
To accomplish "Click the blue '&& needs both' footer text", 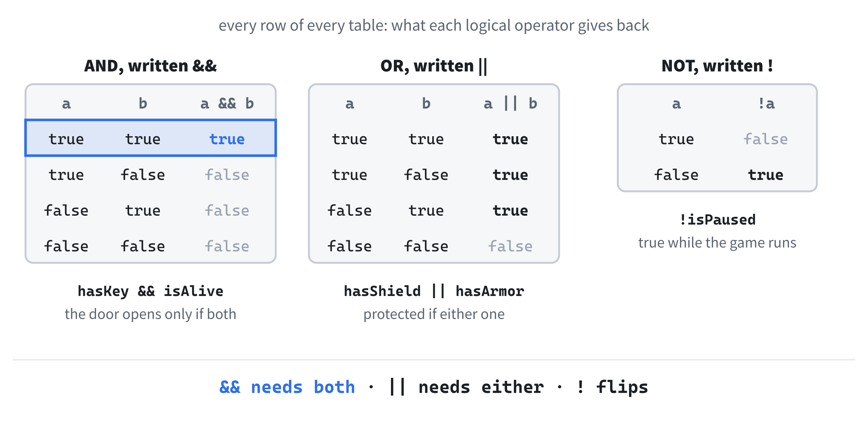I will (x=287, y=387).
